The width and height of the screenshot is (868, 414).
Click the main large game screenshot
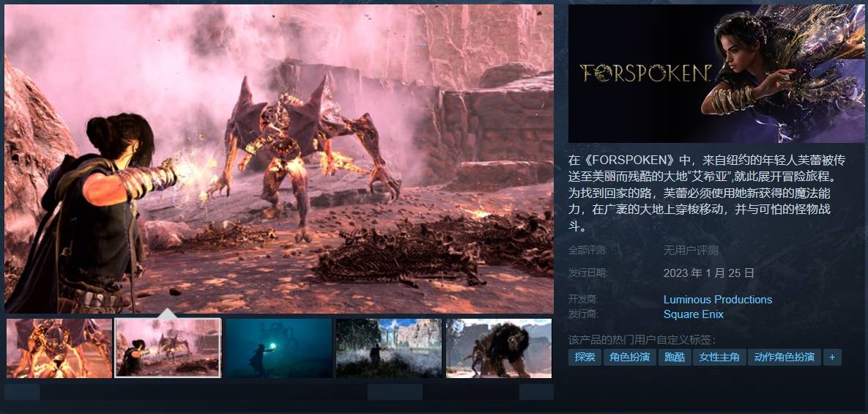pos(279,159)
